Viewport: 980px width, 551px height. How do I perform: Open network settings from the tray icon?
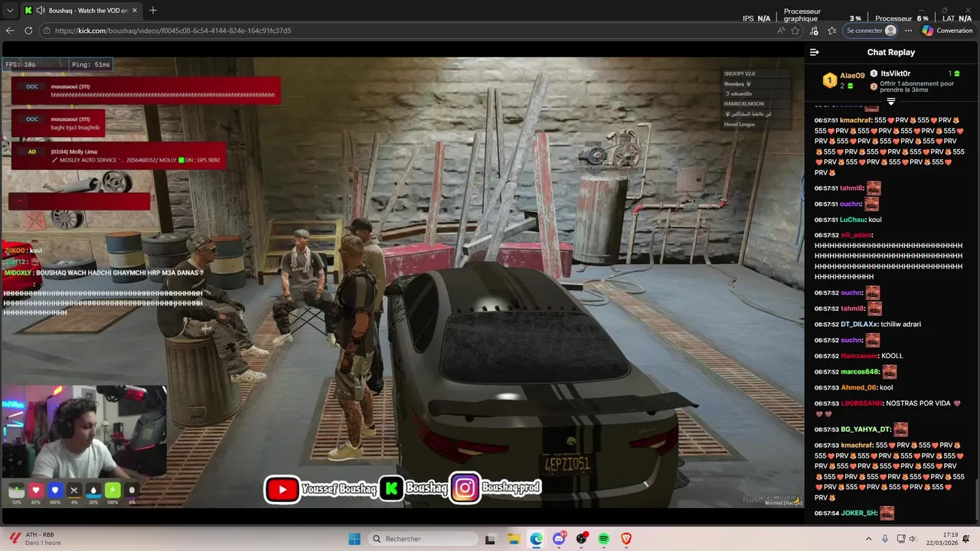(900, 539)
